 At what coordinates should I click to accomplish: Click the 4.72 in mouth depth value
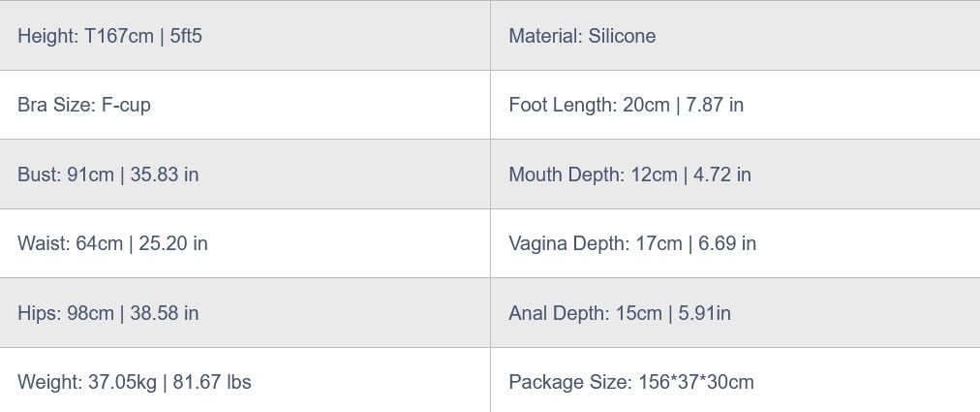point(722,174)
